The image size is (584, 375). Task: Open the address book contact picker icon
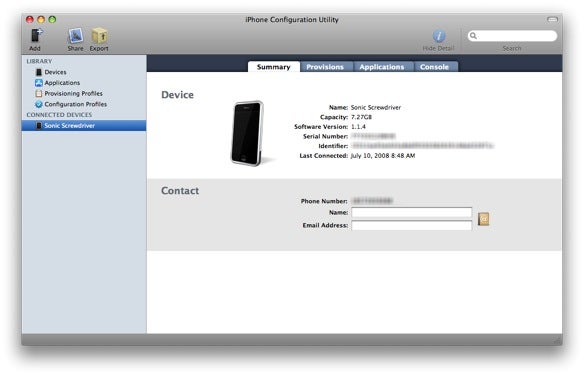point(483,219)
